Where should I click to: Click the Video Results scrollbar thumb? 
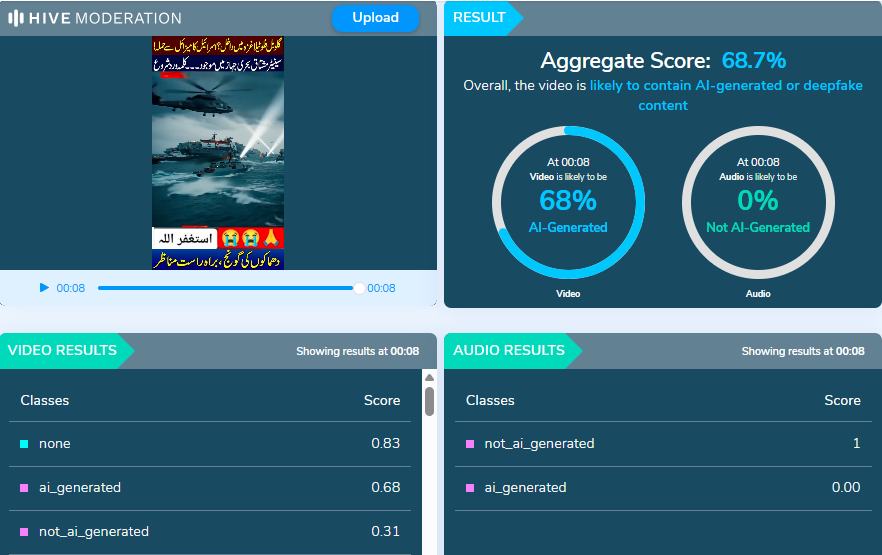point(430,401)
